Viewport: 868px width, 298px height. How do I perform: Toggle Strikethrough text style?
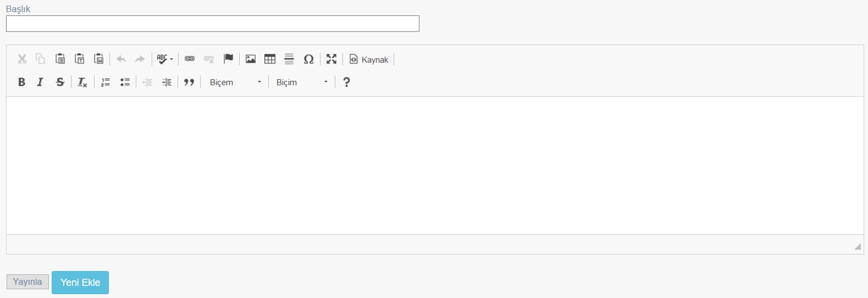click(x=60, y=82)
